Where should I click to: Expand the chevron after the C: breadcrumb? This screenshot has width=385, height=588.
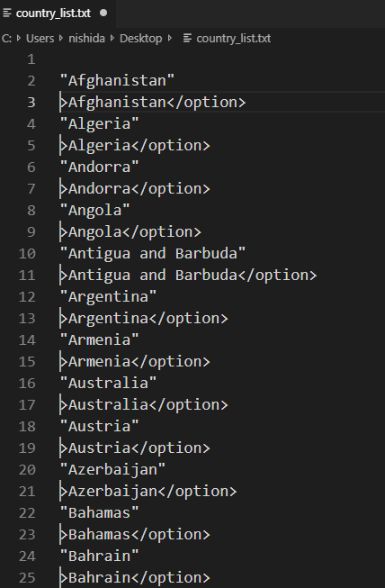(19, 38)
